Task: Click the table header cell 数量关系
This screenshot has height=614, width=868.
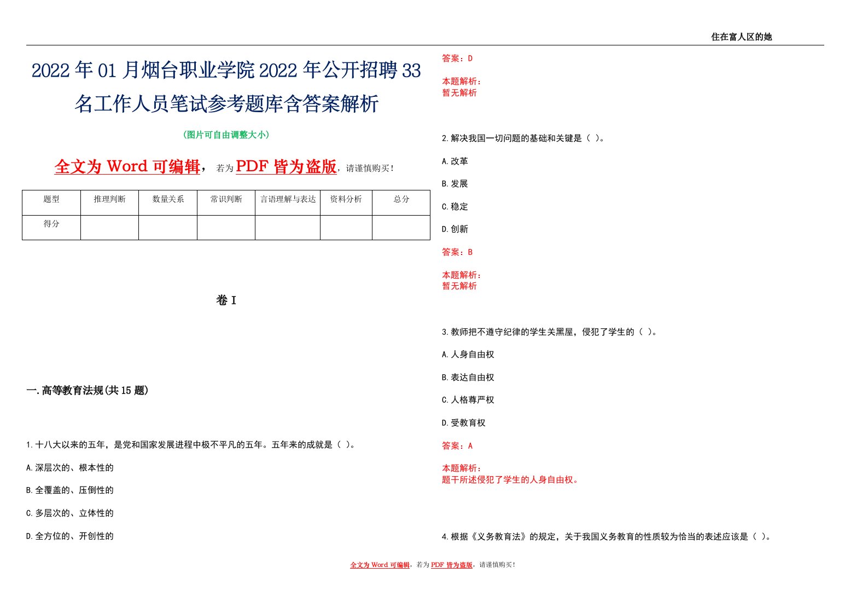Action: pos(168,199)
